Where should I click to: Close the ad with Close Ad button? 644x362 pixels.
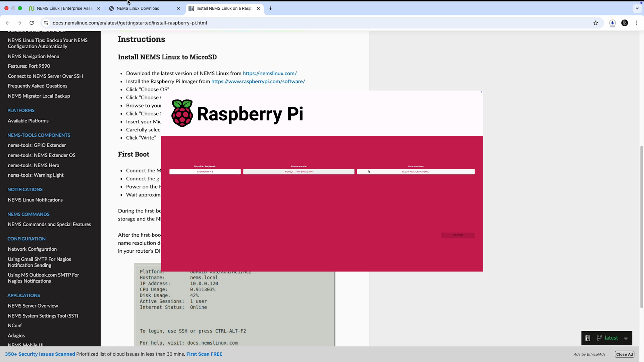tap(624, 354)
